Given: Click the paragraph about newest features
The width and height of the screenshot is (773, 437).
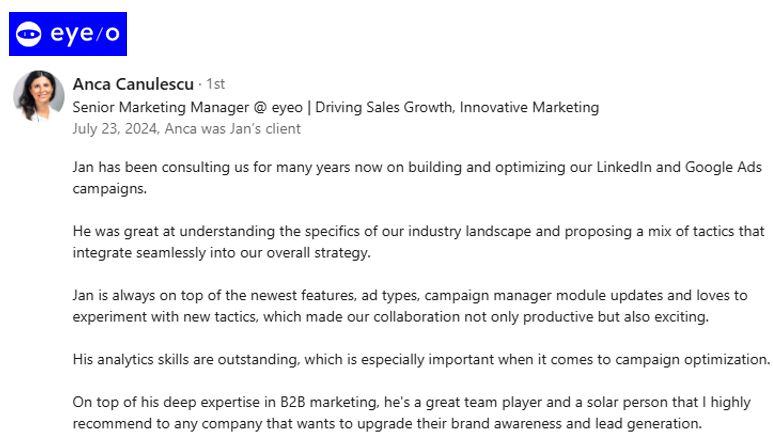Looking at the screenshot, I should pos(411,306).
